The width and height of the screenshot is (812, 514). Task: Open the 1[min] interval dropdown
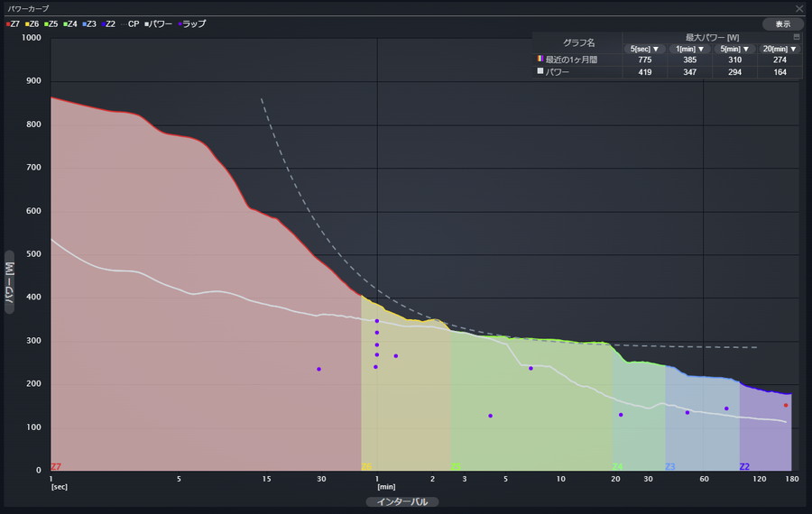(x=690, y=49)
